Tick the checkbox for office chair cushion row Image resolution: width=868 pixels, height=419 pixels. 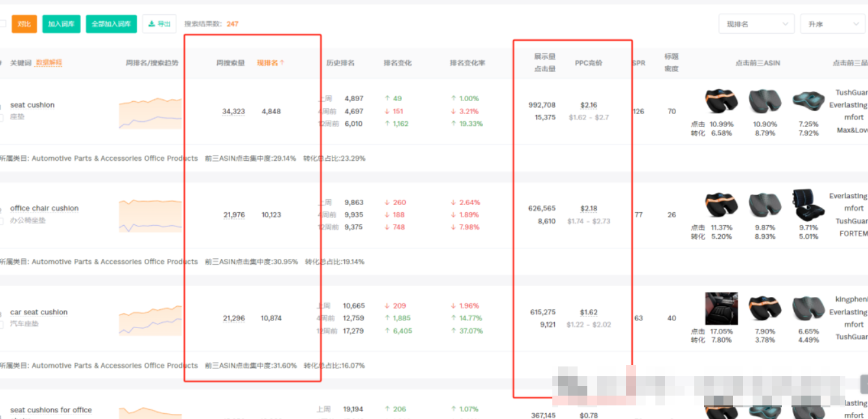[1, 221]
